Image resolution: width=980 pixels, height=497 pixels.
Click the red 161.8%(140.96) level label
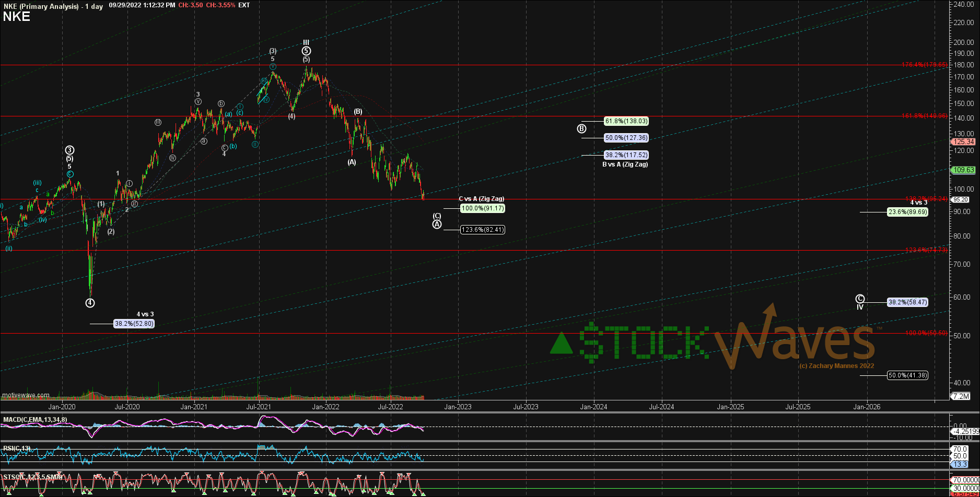coord(925,116)
